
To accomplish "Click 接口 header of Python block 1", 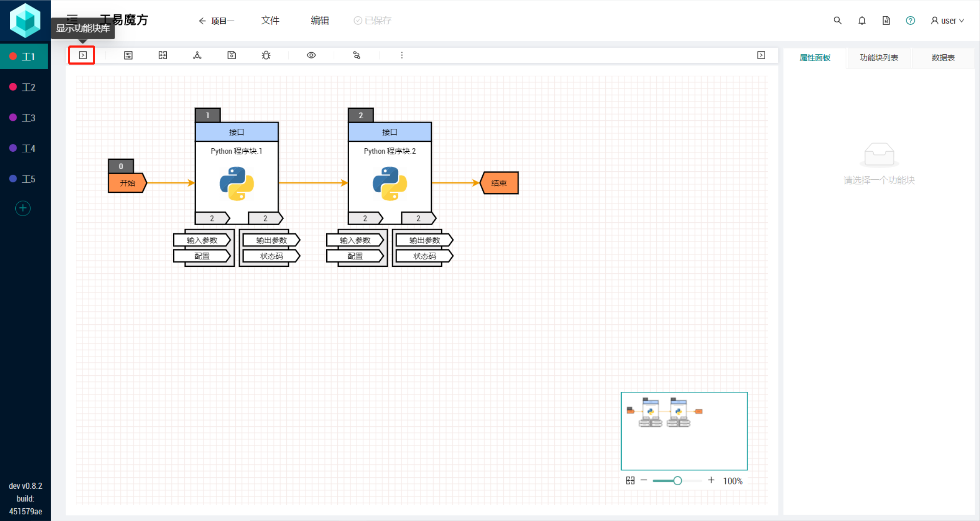I will 236,132.
